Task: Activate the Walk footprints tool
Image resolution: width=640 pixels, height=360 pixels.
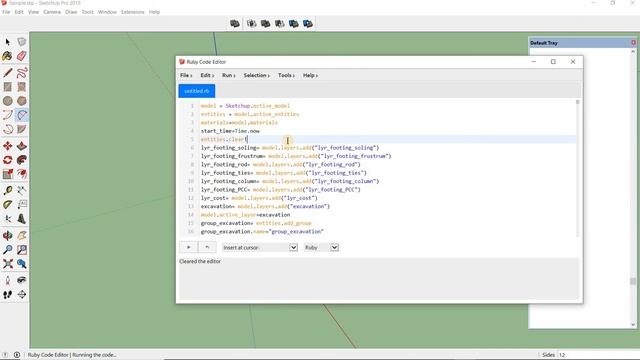Action: pos(8,294)
